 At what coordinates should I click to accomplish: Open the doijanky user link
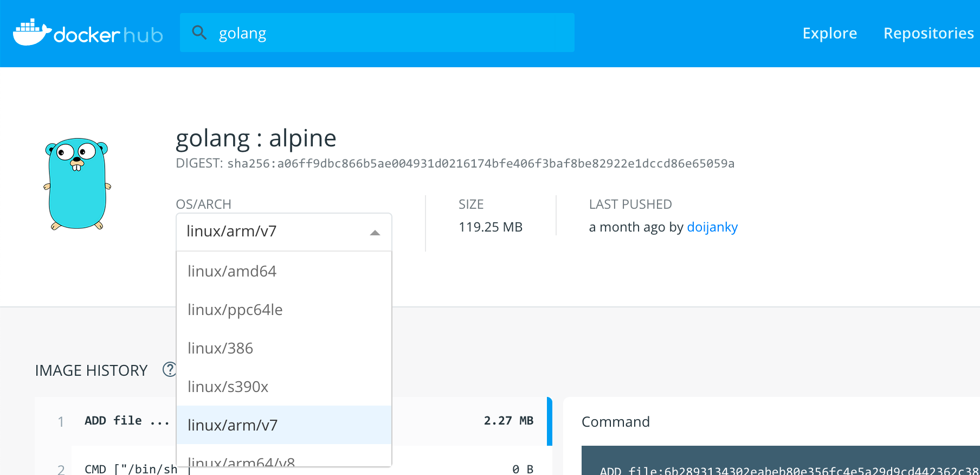712,227
